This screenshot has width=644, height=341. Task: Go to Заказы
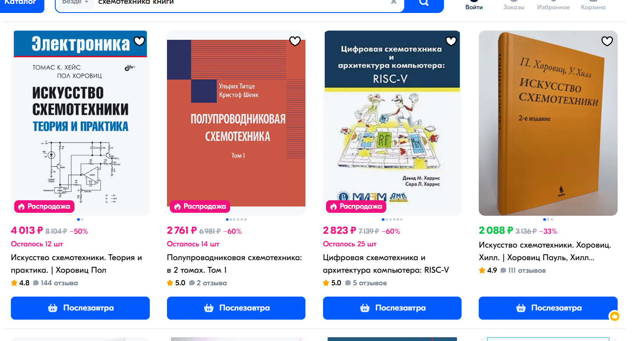pyautogui.click(x=513, y=5)
